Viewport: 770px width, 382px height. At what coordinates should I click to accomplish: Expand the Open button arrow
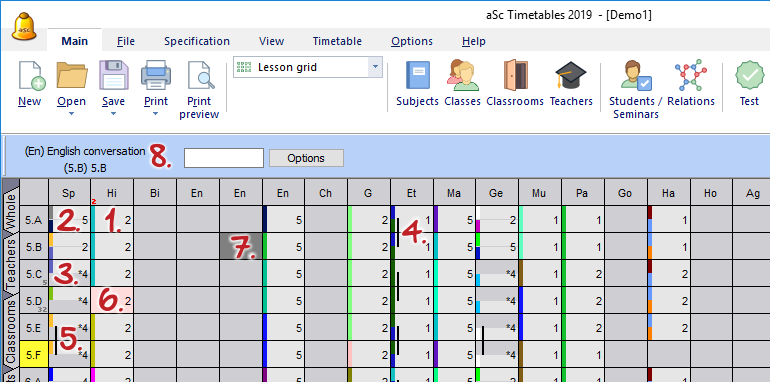pos(71,114)
